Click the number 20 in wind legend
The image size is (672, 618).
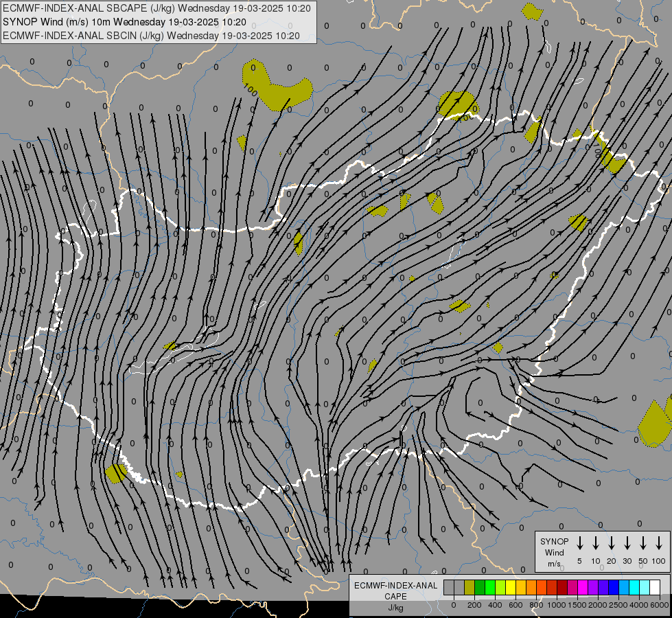point(612,561)
